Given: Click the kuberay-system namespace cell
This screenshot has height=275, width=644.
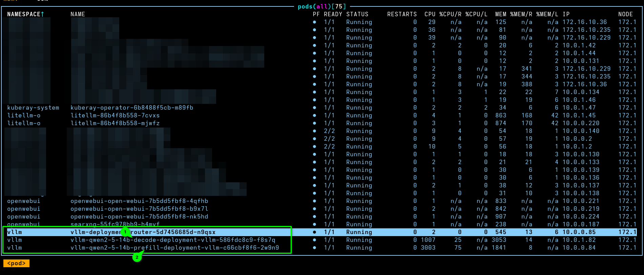Looking at the screenshot, I should click(33, 108).
